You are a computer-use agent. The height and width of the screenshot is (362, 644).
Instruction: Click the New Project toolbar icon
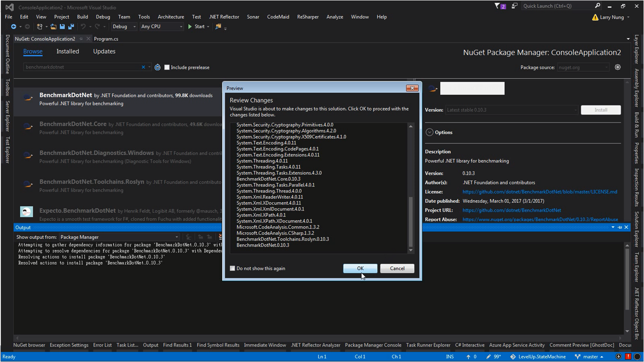40,27
